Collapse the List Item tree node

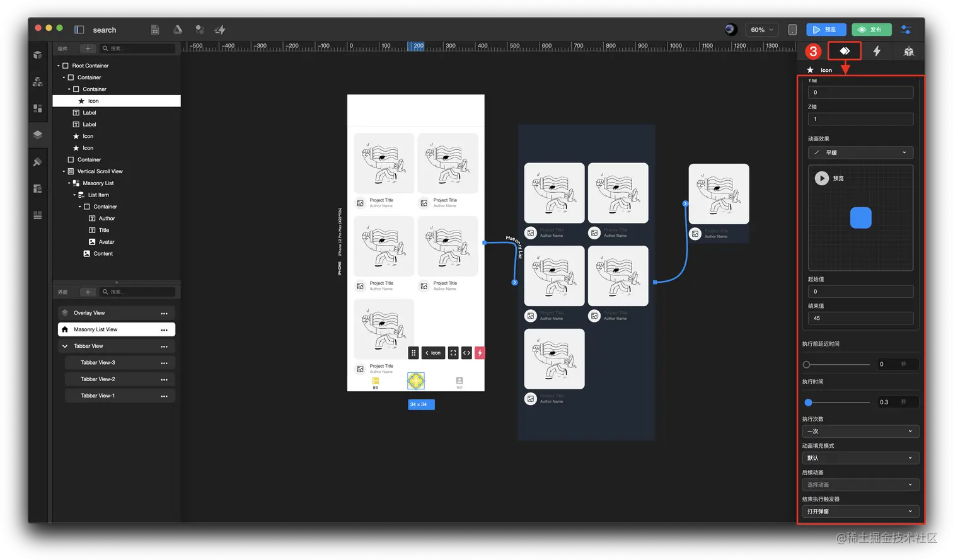tap(74, 195)
